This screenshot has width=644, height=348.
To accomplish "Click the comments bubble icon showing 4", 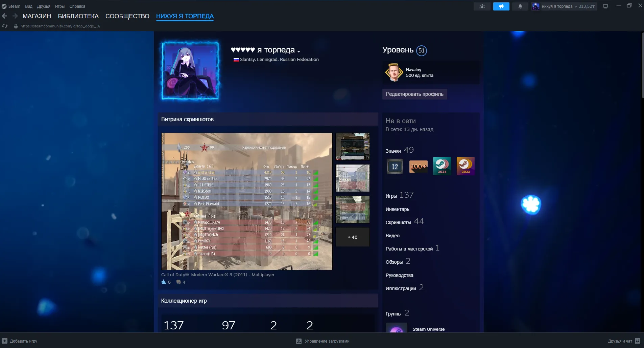I will pyautogui.click(x=179, y=282).
